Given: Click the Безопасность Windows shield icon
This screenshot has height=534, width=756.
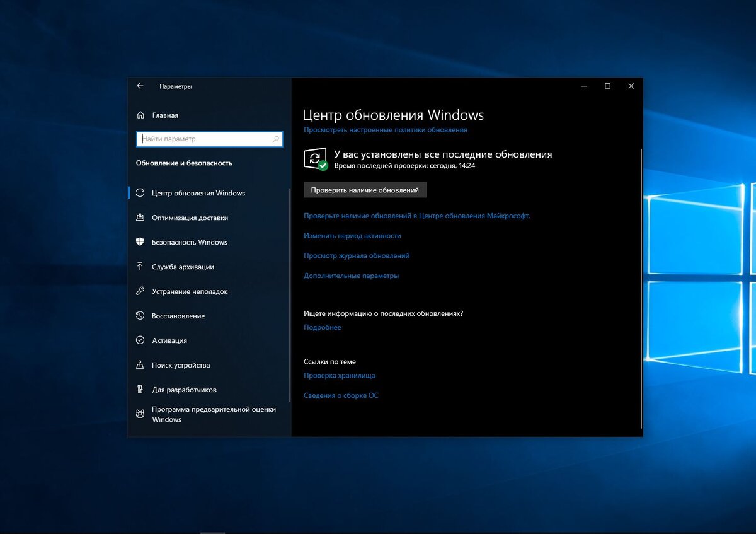Looking at the screenshot, I should pos(140,242).
